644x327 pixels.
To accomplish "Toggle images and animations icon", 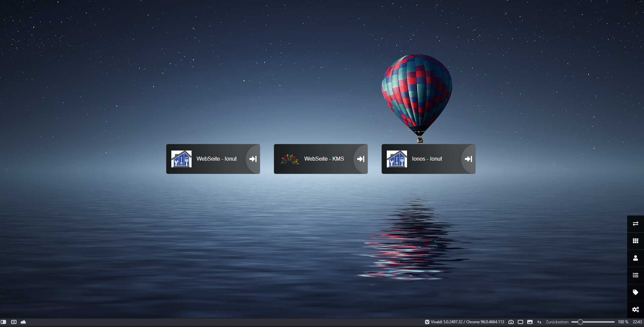I will pos(530,322).
